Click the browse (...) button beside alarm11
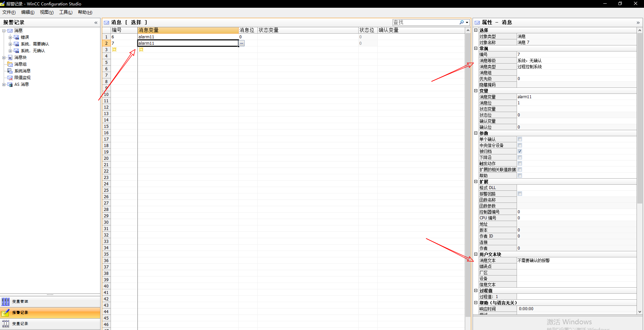 [x=242, y=43]
